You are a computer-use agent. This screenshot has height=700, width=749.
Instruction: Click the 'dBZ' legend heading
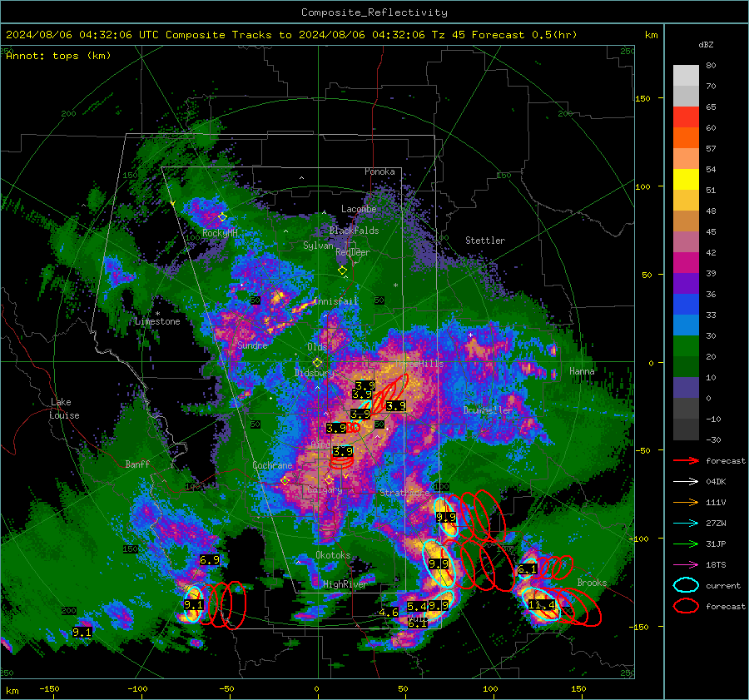point(706,45)
